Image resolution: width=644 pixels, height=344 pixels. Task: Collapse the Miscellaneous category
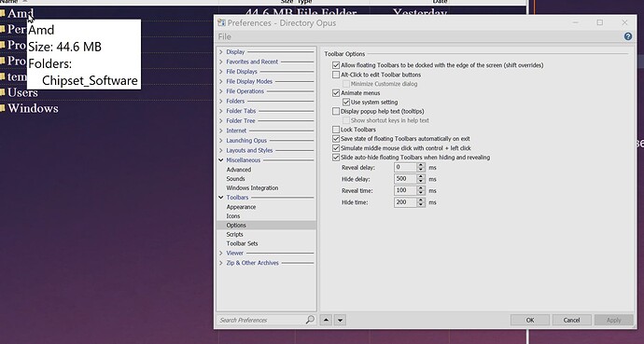[x=221, y=160]
